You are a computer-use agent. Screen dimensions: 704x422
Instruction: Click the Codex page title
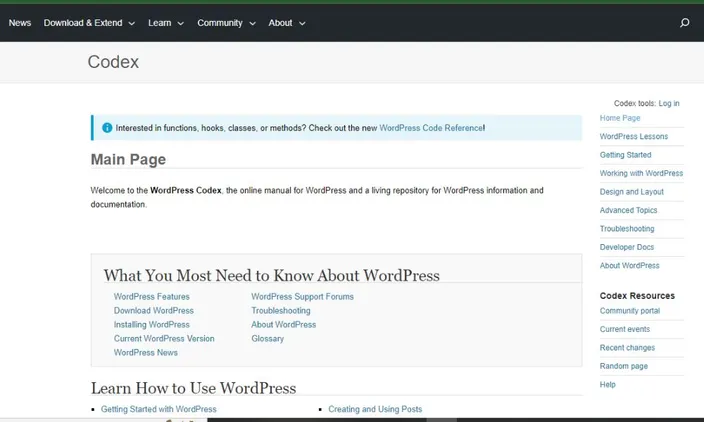pyautogui.click(x=113, y=62)
